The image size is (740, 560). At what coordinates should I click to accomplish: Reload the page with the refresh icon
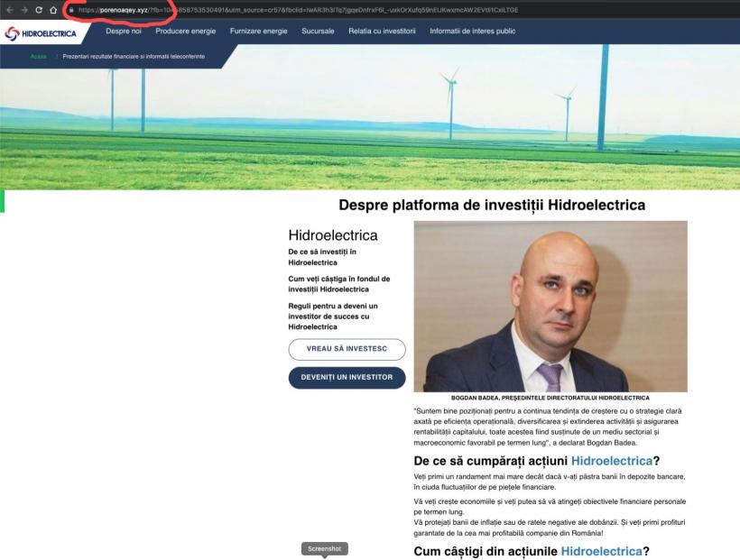click(x=41, y=11)
